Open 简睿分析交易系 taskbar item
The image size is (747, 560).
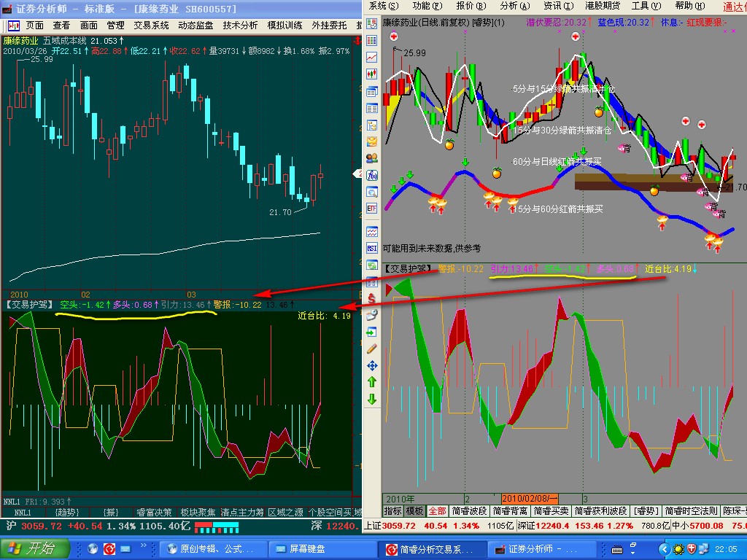[433, 549]
